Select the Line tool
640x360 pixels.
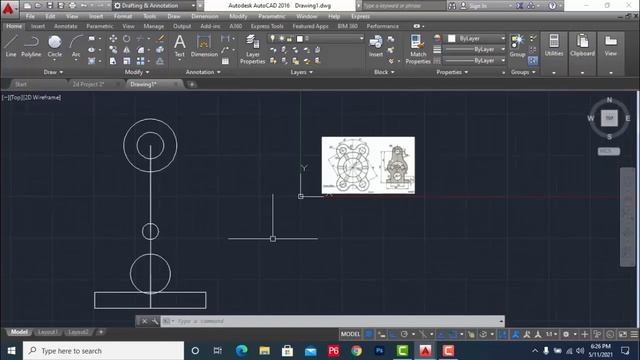[11, 46]
